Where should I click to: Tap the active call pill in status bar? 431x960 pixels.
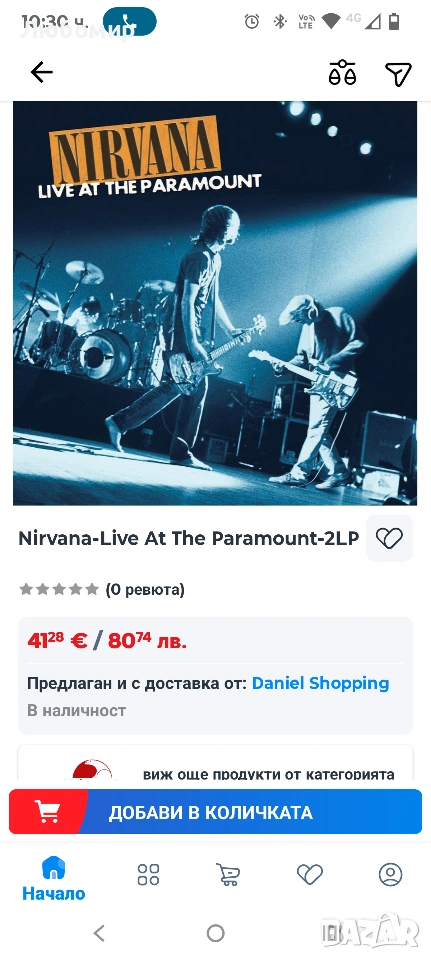(129, 22)
